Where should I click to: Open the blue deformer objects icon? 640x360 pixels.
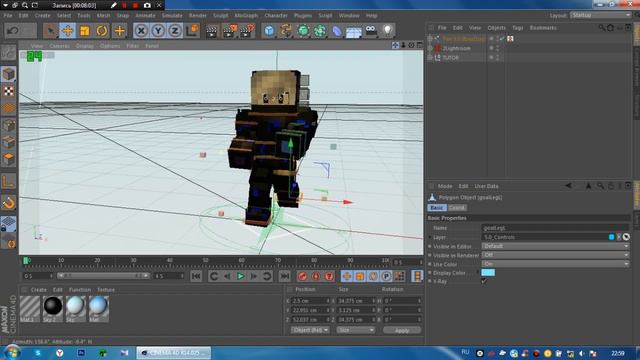tap(337, 31)
